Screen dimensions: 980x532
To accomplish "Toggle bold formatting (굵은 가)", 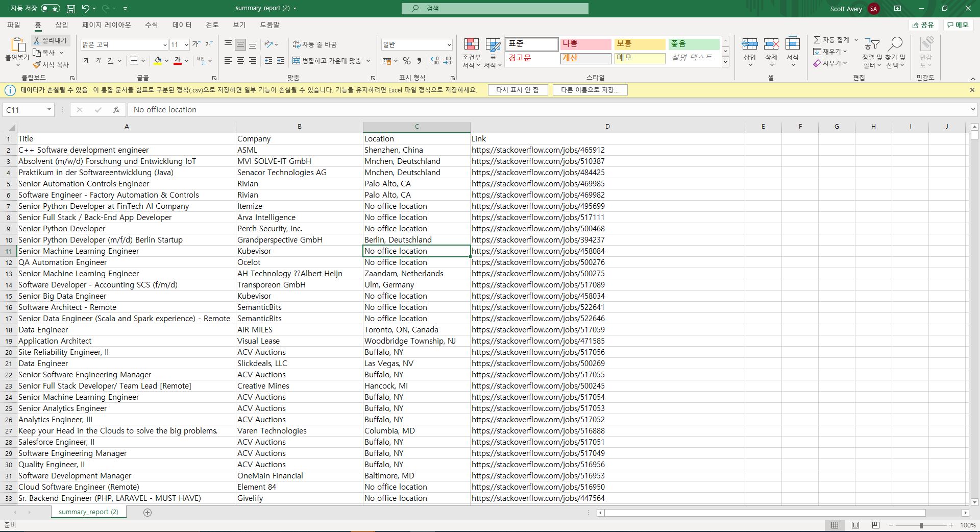I will [x=86, y=61].
